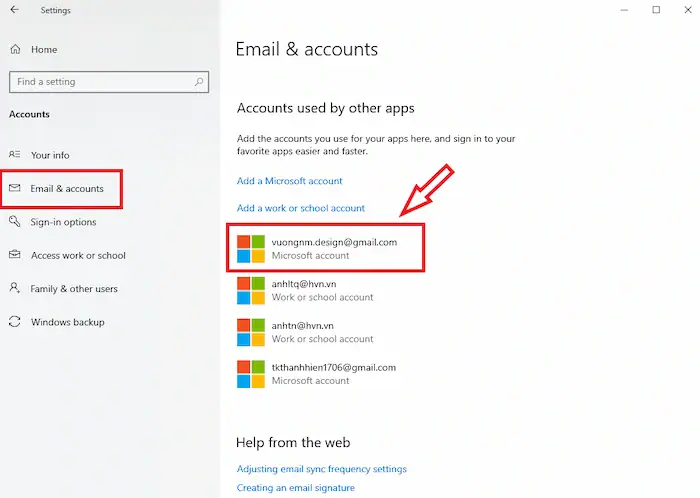The height and width of the screenshot is (498, 700).
Task: Click the Microsoft logo next to vuongnm.design@gmail.com
Action: [x=250, y=249]
